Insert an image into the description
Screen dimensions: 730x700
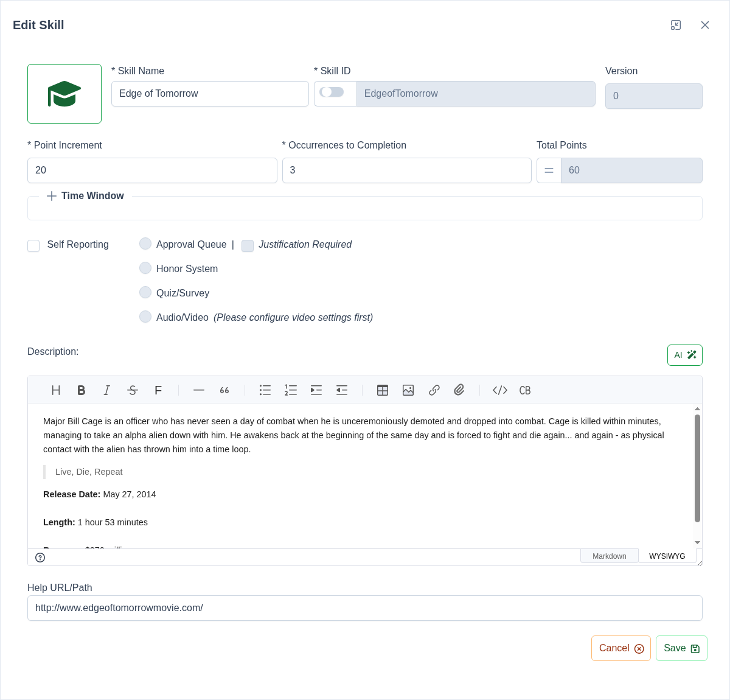[x=408, y=390]
